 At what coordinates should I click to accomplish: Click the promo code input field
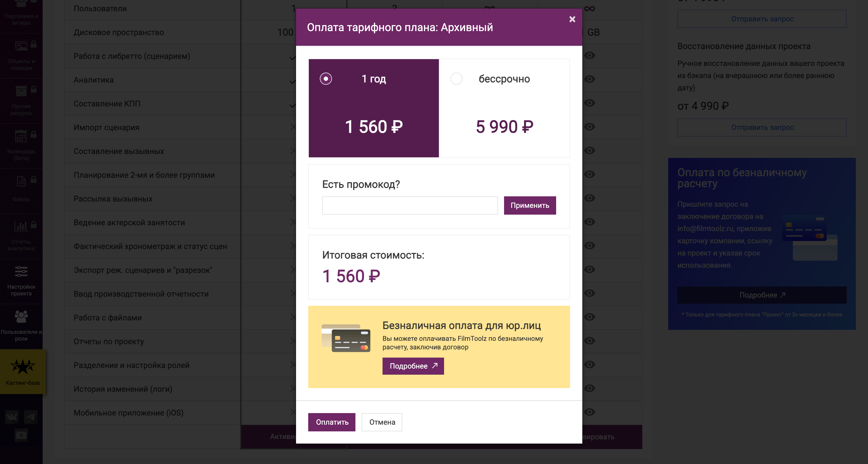409,205
